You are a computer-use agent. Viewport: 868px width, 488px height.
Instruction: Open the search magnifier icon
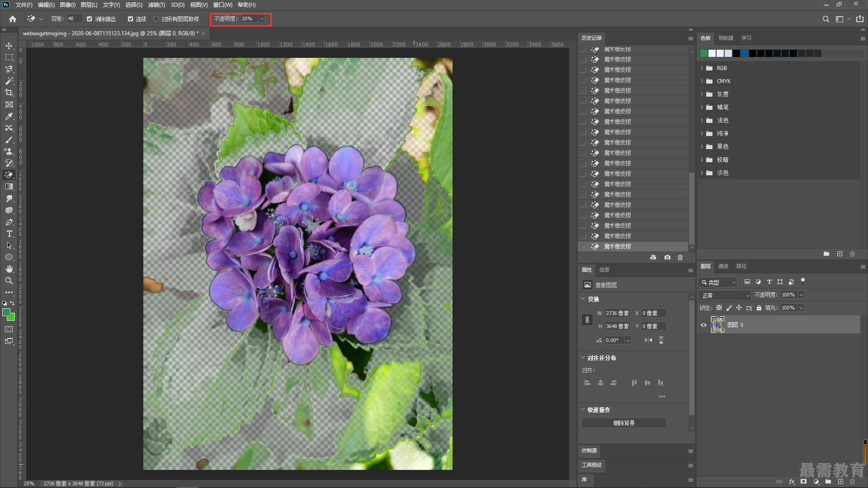826,19
